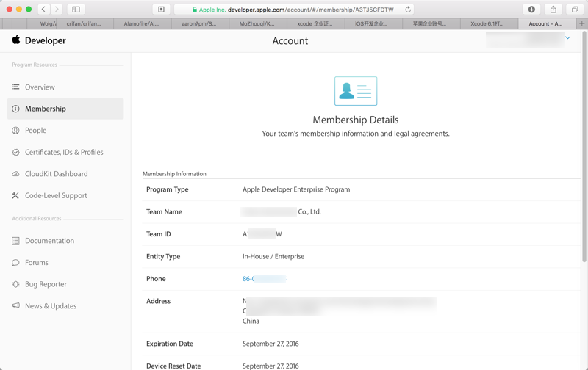Go forward with Safari's forward arrow
This screenshot has width=588, height=370.
pyautogui.click(x=57, y=10)
